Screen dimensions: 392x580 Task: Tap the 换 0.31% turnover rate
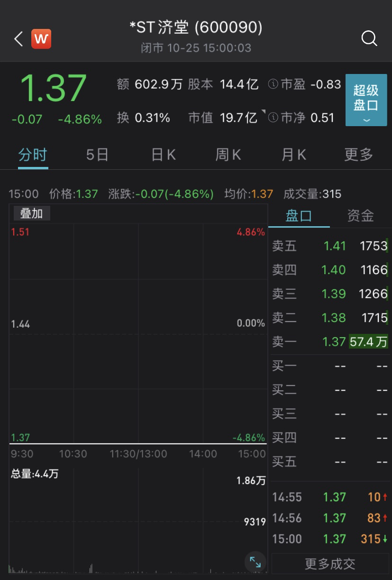(144, 118)
